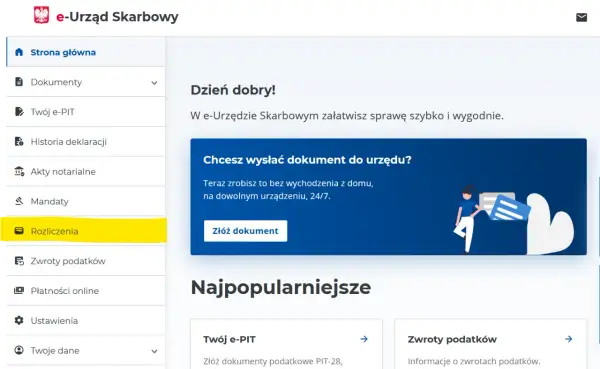Screen dimensions: 600x369
Task: Click the Płatności online money icon
Action: (x=19, y=291)
